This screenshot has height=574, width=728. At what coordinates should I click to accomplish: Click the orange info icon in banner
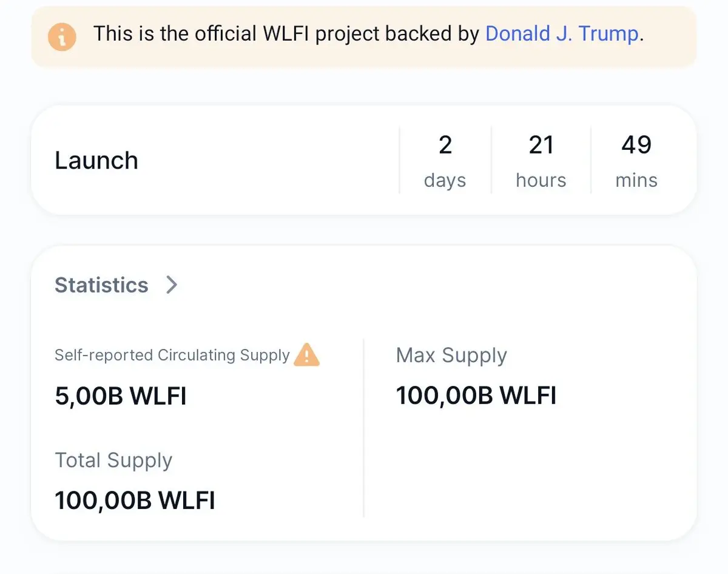pyautogui.click(x=62, y=37)
